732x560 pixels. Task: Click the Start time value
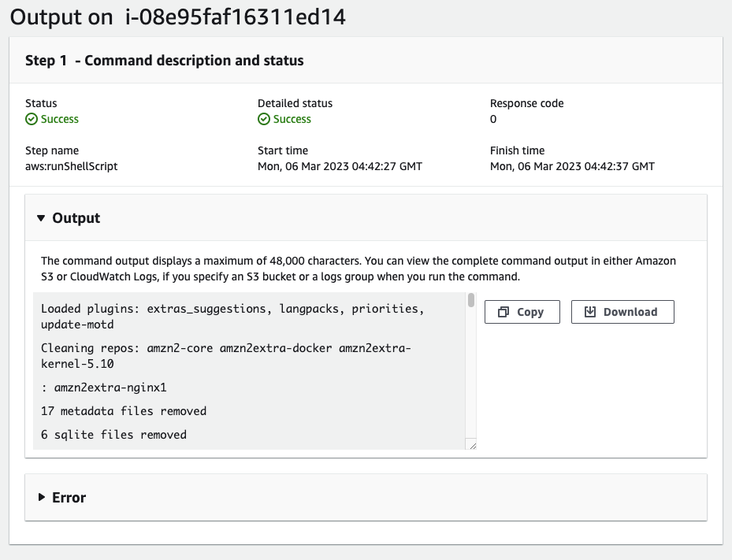pos(340,166)
